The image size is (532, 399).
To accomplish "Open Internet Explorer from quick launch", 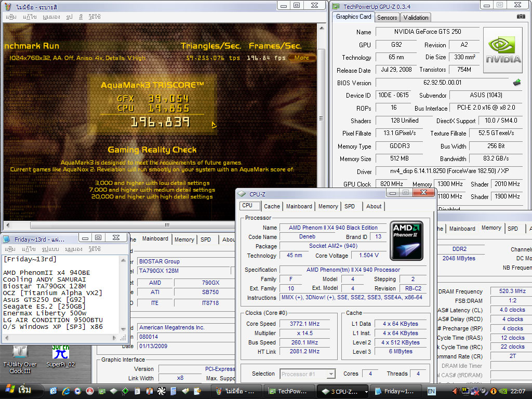I will [66, 391].
